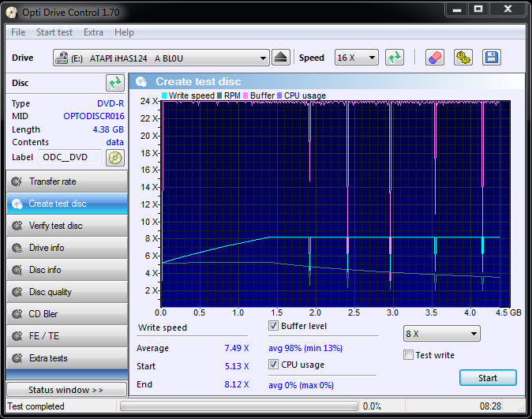The width and height of the screenshot is (532, 419).
Task: Open the drive selection dropdown
Action: pyautogui.click(x=161, y=58)
